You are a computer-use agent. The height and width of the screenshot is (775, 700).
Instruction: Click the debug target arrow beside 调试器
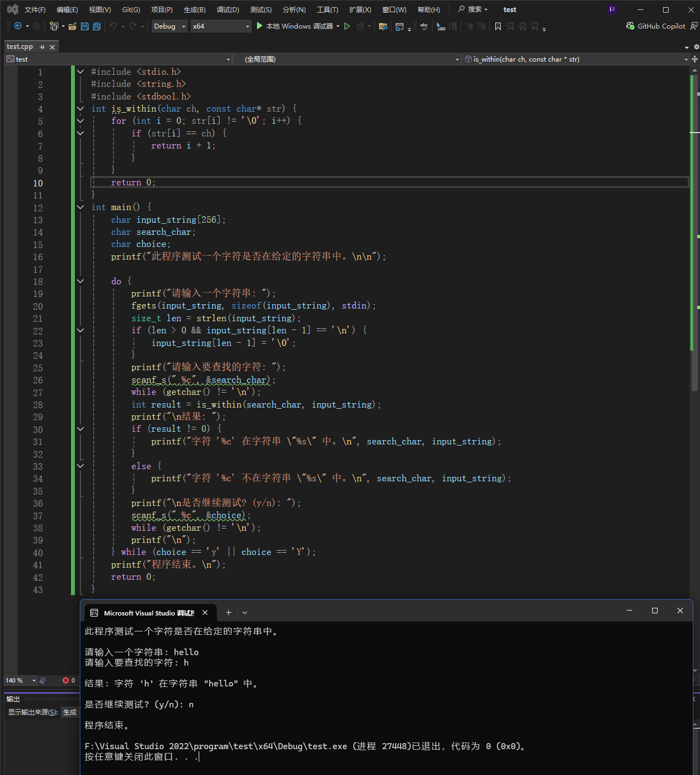tap(338, 26)
